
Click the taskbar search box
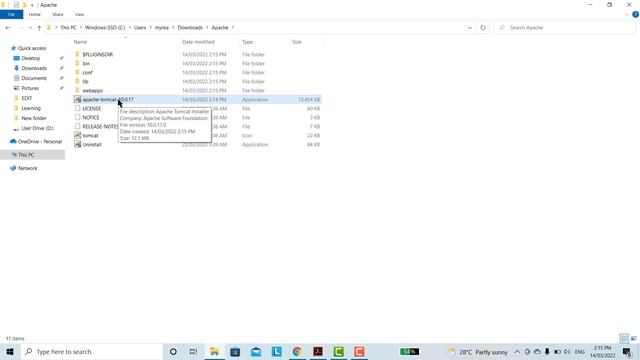click(x=91, y=351)
